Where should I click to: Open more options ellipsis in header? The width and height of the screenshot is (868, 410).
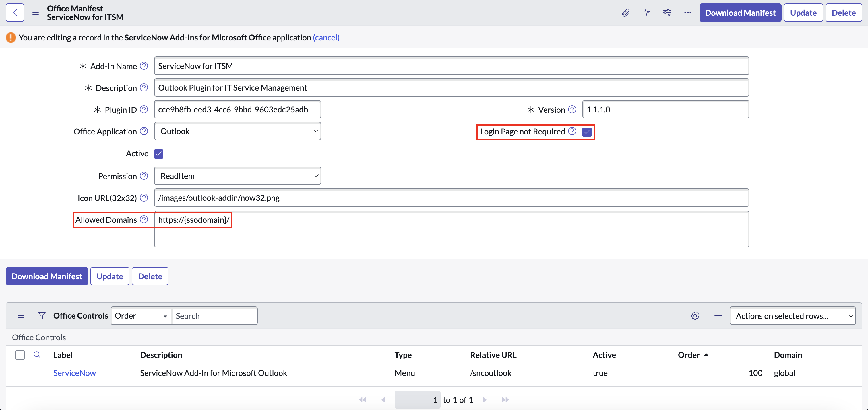pyautogui.click(x=688, y=13)
